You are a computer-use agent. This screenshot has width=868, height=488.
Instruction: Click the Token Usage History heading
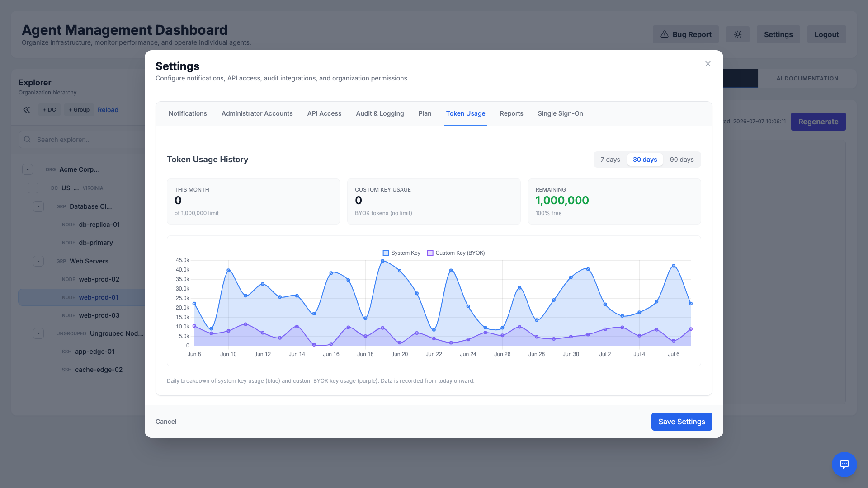point(208,160)
